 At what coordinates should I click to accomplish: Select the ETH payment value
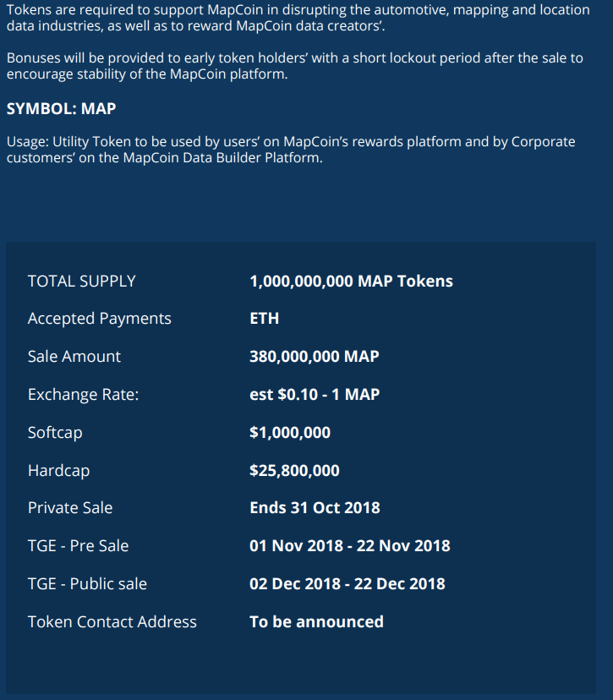point(264,319)
